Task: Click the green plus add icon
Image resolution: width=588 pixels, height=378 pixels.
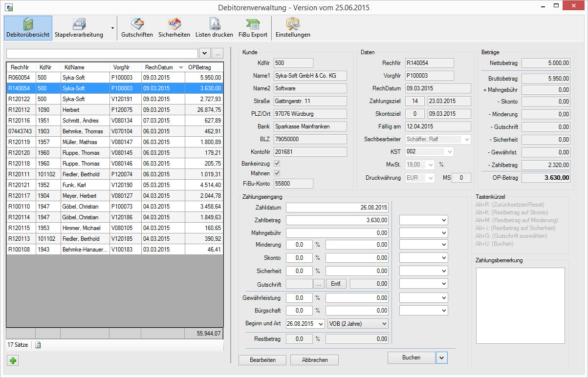Action: (13, 361)
